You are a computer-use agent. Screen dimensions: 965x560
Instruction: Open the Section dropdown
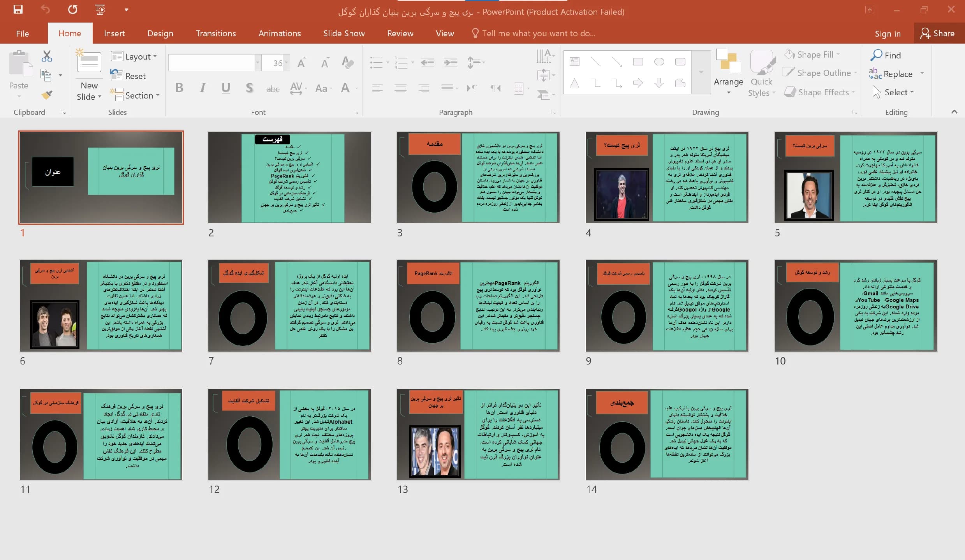pyautogui.click(x=135, y=95)
